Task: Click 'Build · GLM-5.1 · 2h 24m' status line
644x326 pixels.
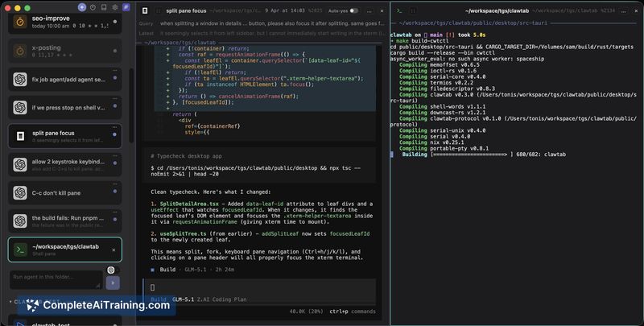Action: tap(193, 270)
